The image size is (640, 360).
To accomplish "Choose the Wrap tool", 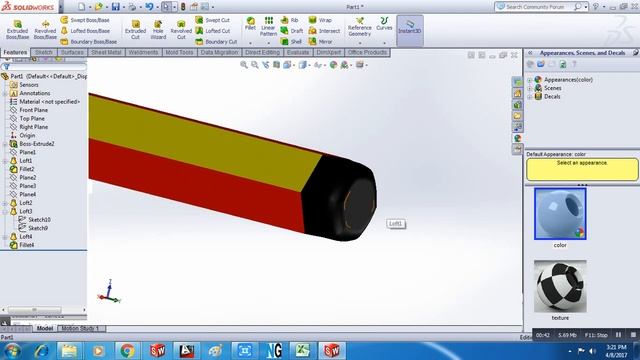I will [320, 20].
